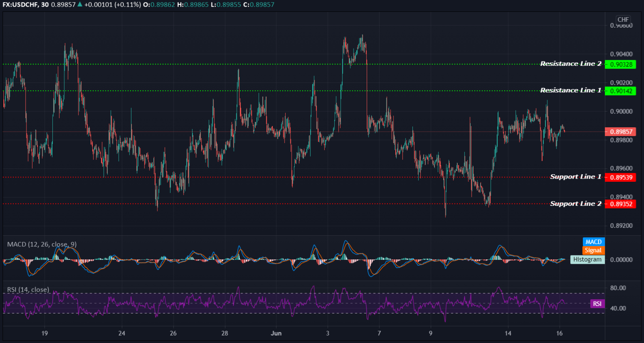Click the 0.89539 price tag
Screen dimensions: 644x343
tap(620, 177)
